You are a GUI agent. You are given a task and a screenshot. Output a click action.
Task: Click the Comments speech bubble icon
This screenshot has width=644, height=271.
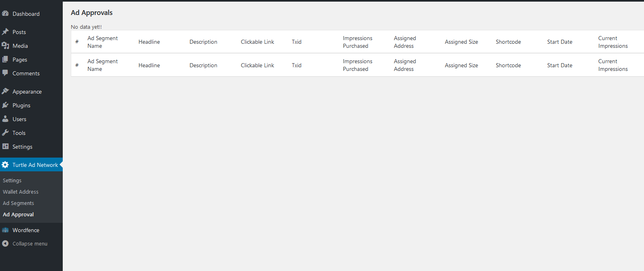click(5, 73)
